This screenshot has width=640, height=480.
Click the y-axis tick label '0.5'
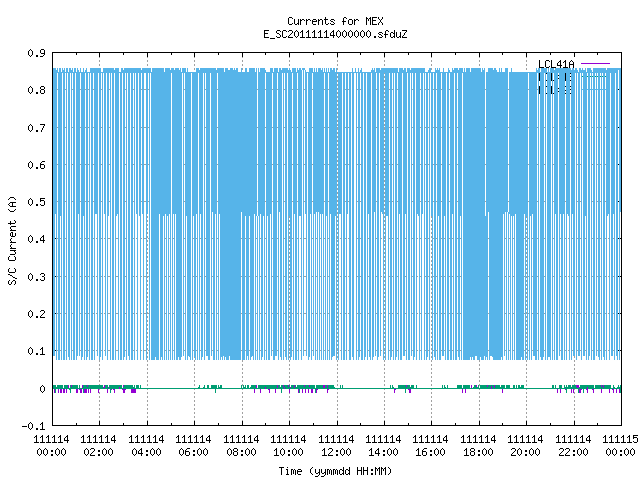coord(36,202)
